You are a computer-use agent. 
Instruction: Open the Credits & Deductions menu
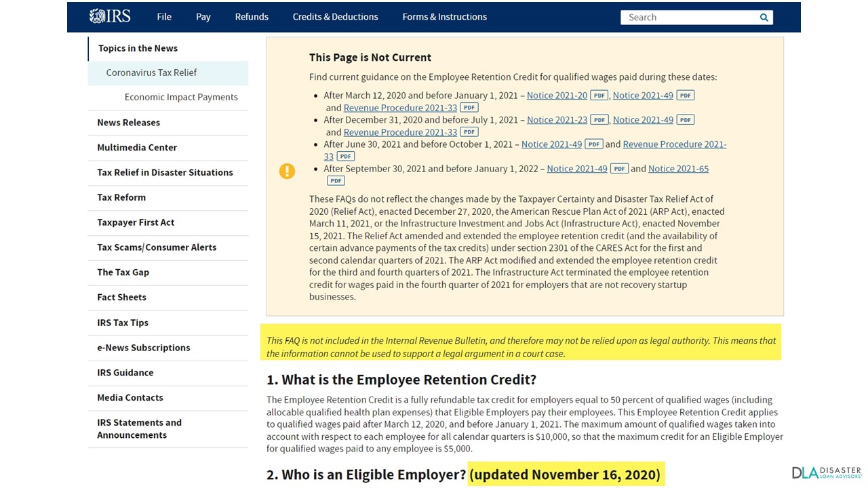[335, 17]
